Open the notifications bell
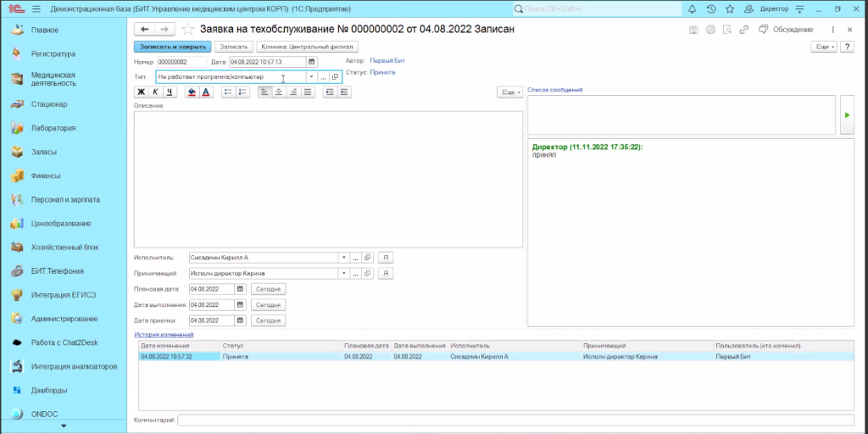This screenshot has width=868, height=434. [692, 8]
